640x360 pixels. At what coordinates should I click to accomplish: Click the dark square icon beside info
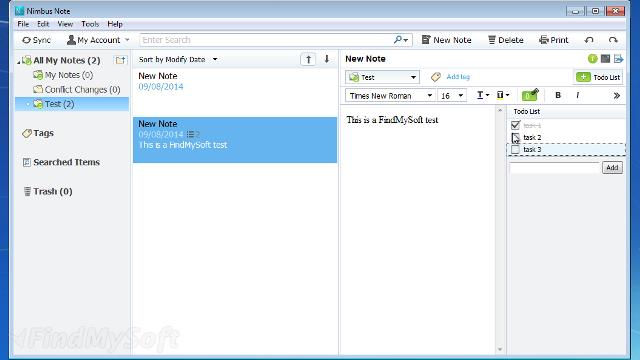pyautogui.click(x=606, y=59)
